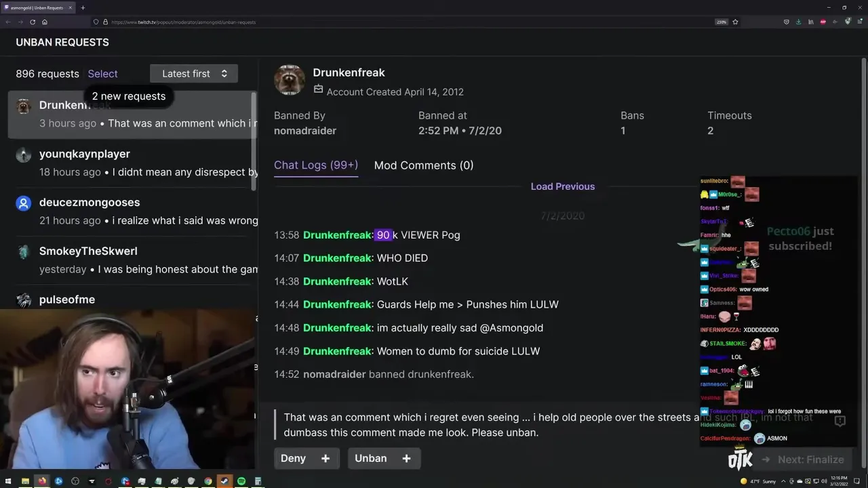The width and height of the screenshot is (868, 488).
Task: Expand the Unban button plus options
Action: (x=406, y=459)
